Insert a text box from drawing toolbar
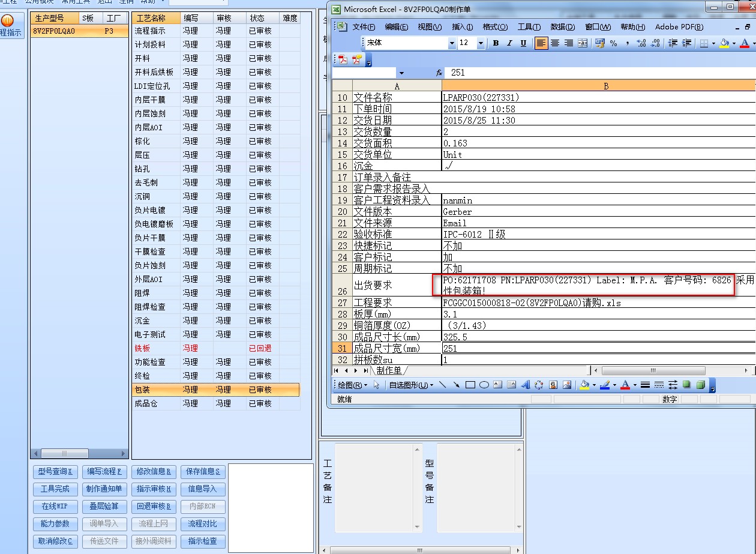The image size is (756, 554). (497, 385)
